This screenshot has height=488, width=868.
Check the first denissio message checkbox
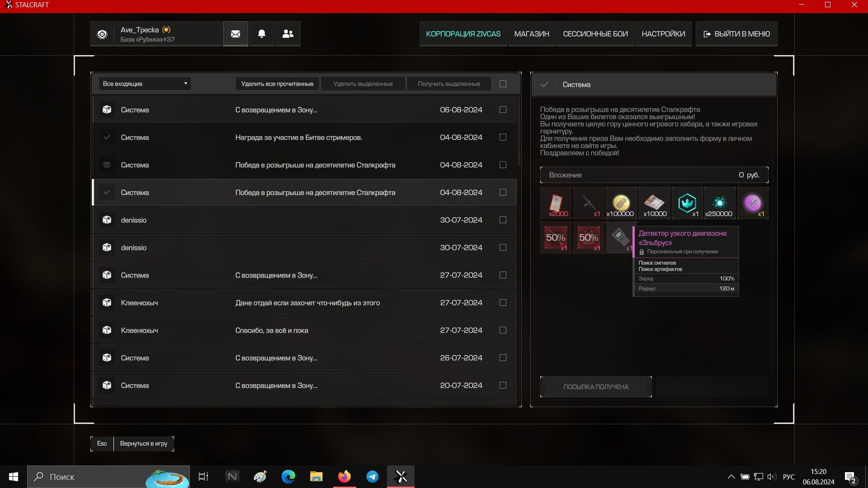click(x=503, y=220)
